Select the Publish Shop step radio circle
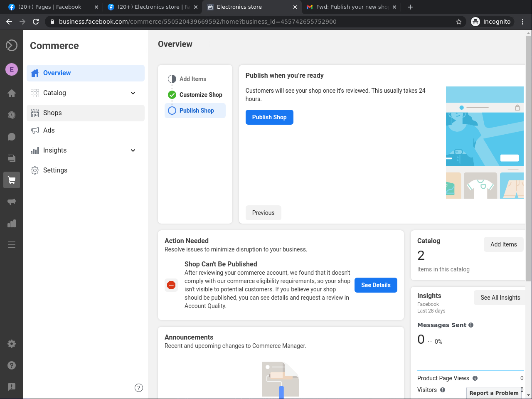 (172, 111)
